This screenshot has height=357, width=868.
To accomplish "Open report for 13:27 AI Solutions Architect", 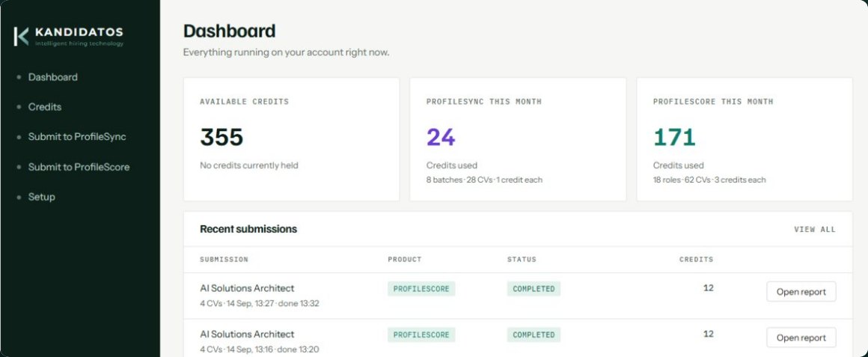I will [801, 292].
